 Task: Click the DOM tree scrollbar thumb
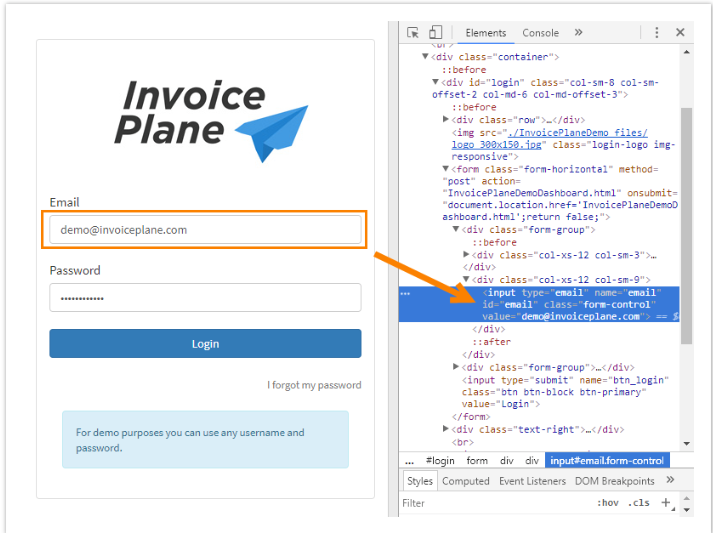687,226
